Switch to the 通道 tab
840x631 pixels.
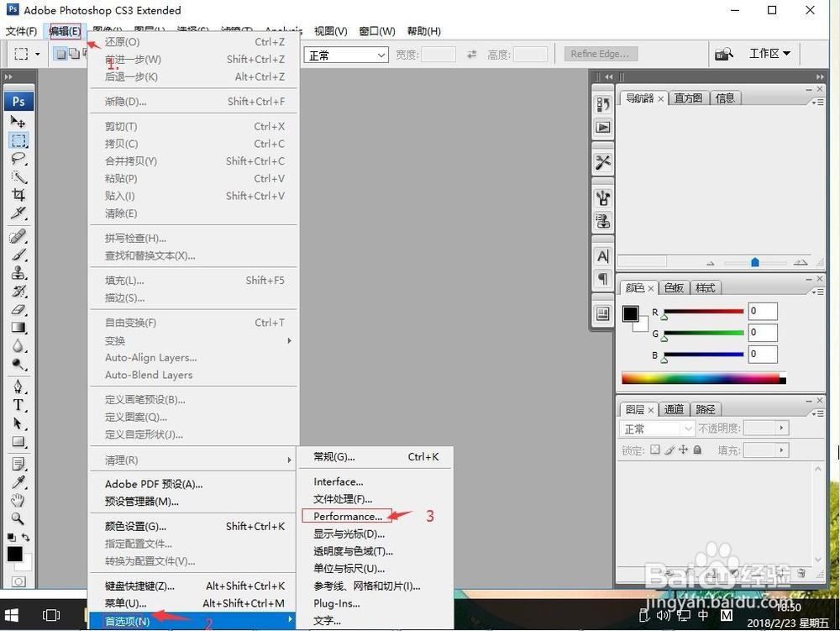click(x=674, y=410)
